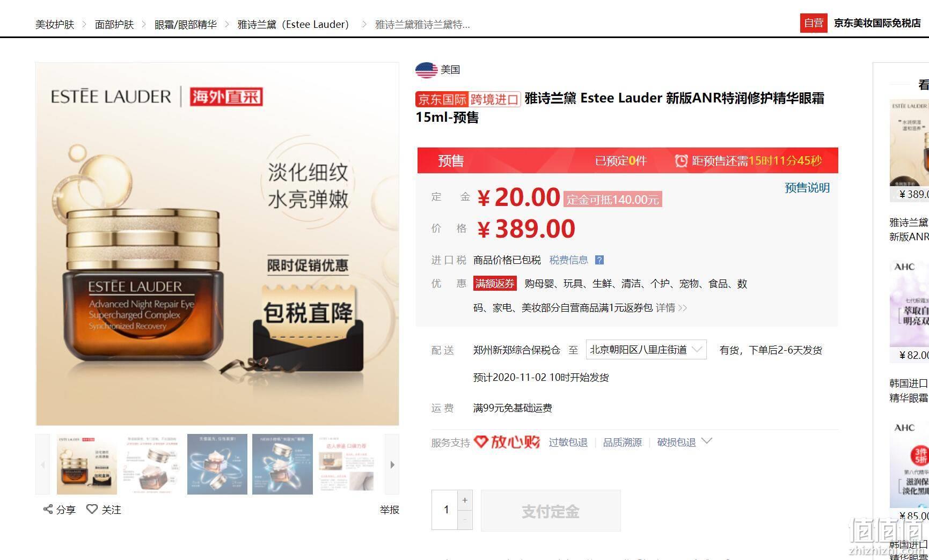Go to 面部护肤 breadcrumb category

coord(114,25)
